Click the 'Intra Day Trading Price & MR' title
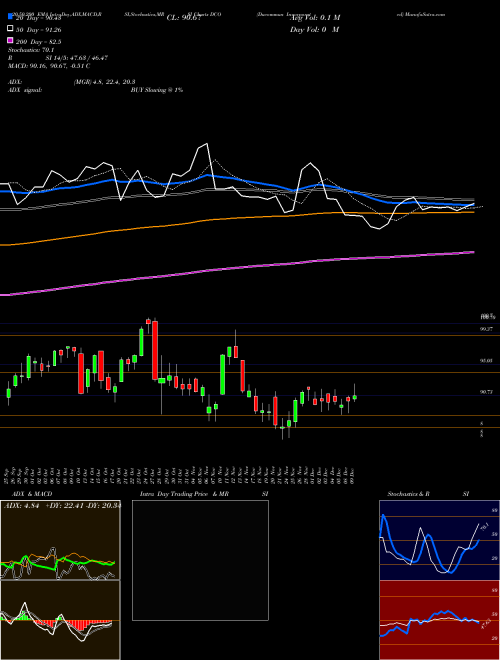 [184, 494]
